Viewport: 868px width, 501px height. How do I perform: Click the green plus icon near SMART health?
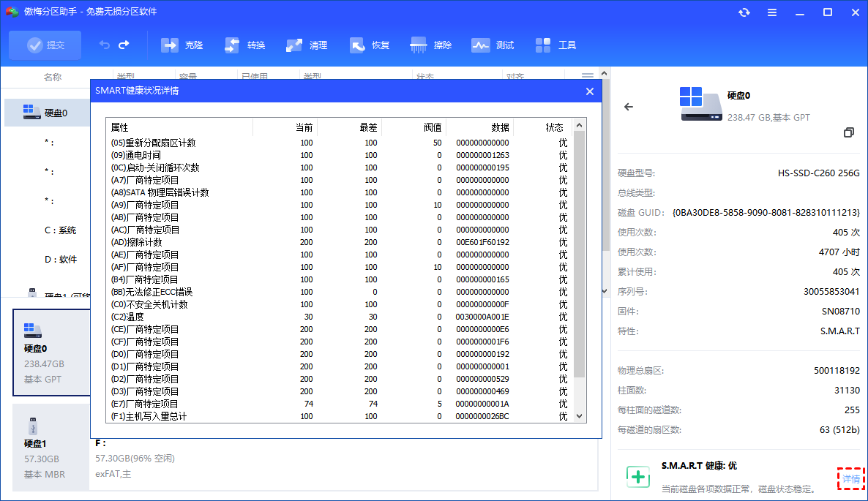(637, 476)
